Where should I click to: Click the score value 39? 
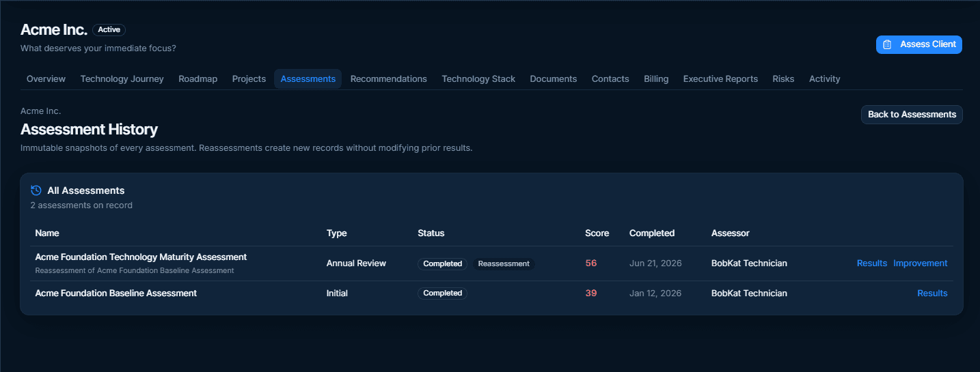[591, 294]
